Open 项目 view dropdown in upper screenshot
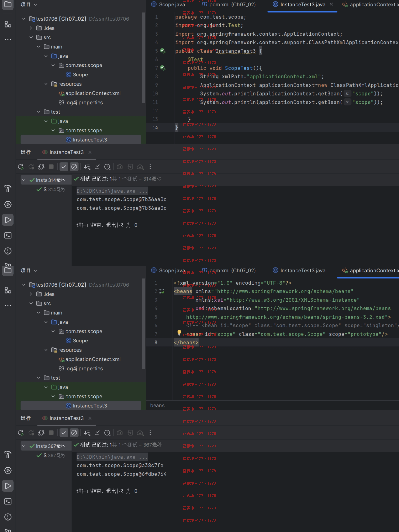The width and height of the screenshot is (399, 532). [29, 5]
